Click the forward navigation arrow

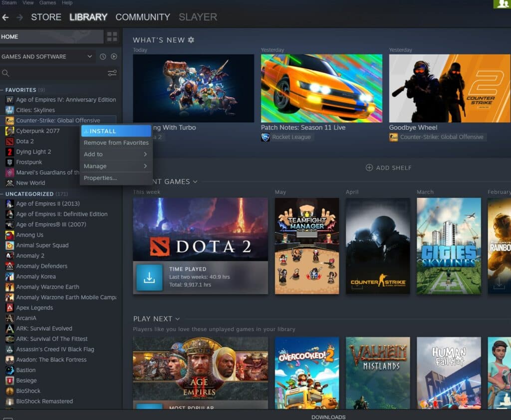pos(19,17)
